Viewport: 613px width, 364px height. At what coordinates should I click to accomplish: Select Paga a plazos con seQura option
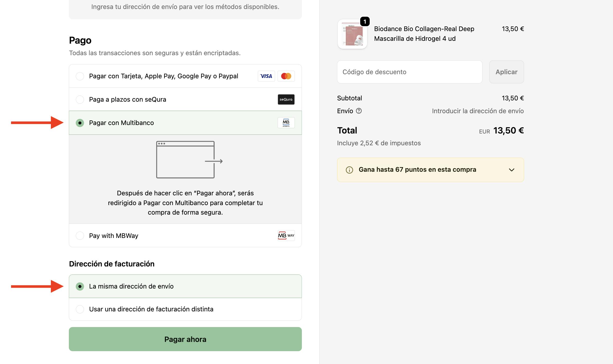pos(80,99)
